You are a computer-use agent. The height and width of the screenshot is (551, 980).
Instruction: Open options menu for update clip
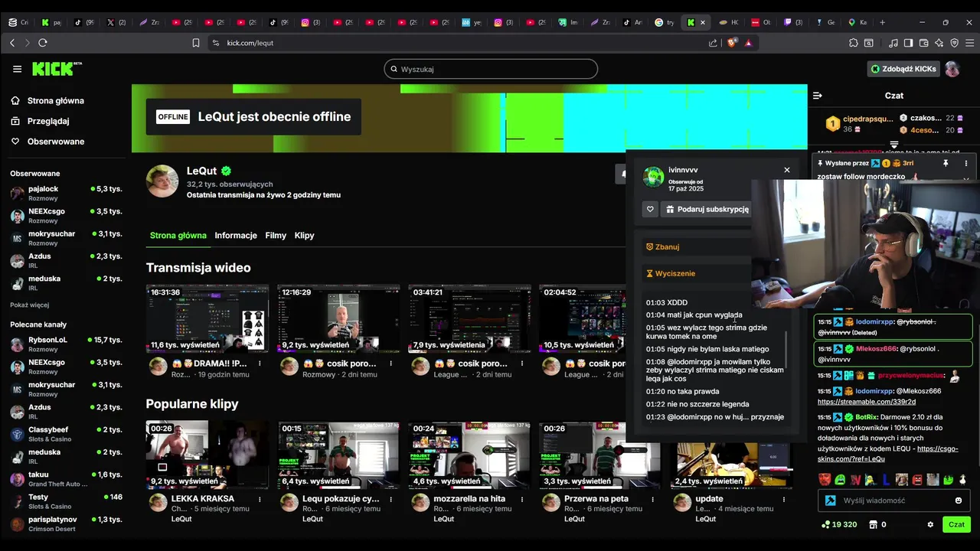coord(784,499)
